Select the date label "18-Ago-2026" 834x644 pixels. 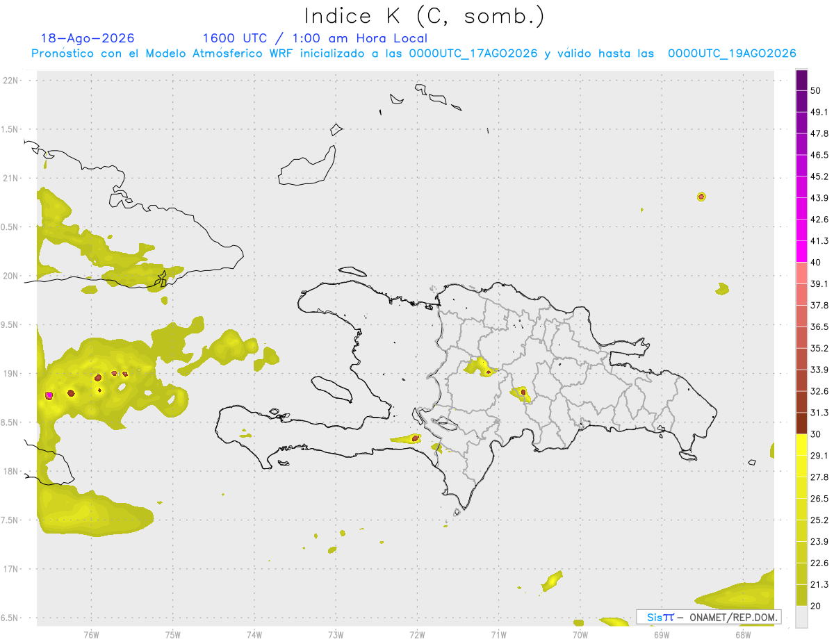88,38
